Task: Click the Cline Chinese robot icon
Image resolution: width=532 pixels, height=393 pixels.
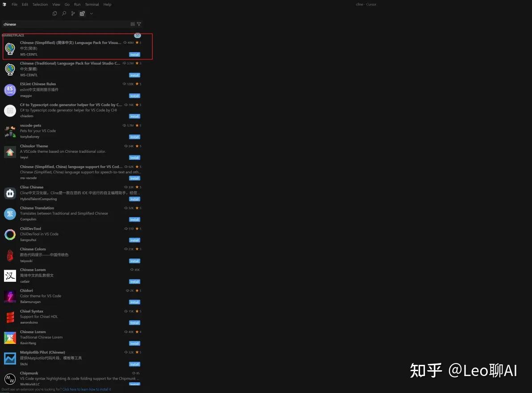Action: pos(10,193)
